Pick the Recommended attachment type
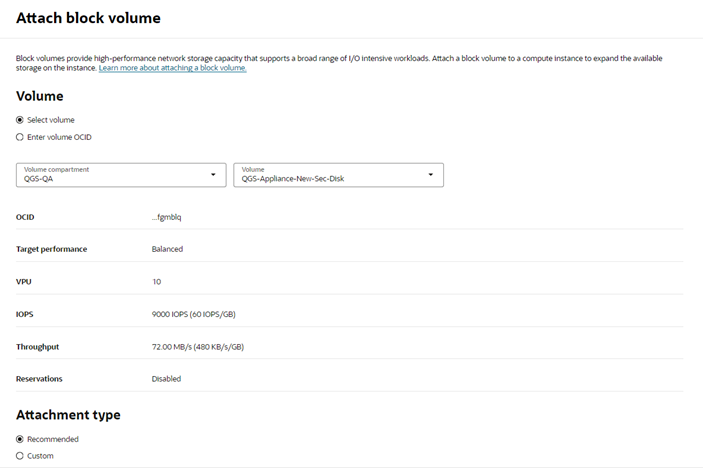Image resolution: width=703 pixels, height=468 pixels. (x=20, y=439)
